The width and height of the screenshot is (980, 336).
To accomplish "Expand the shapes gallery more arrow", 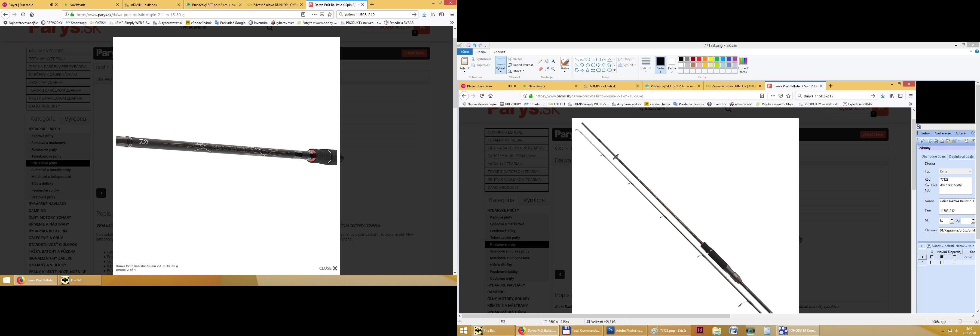I will [615, 70].
